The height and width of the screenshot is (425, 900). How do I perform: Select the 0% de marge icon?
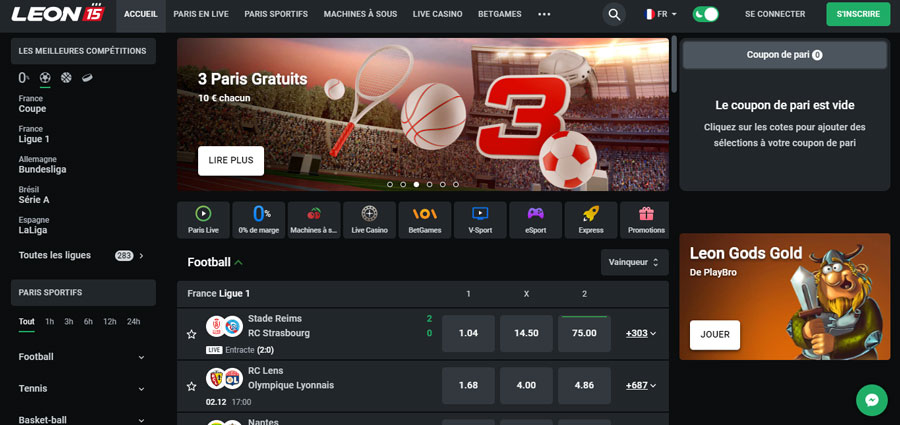pos(259,214)
